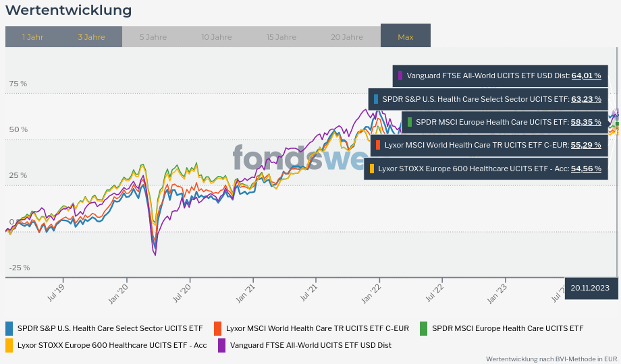The height and width of the screenshot is (364, 621).
Task: Click Lyxor STOXX Europe 600 tooltip 54,56 %
Action: (x=586, y=169)
